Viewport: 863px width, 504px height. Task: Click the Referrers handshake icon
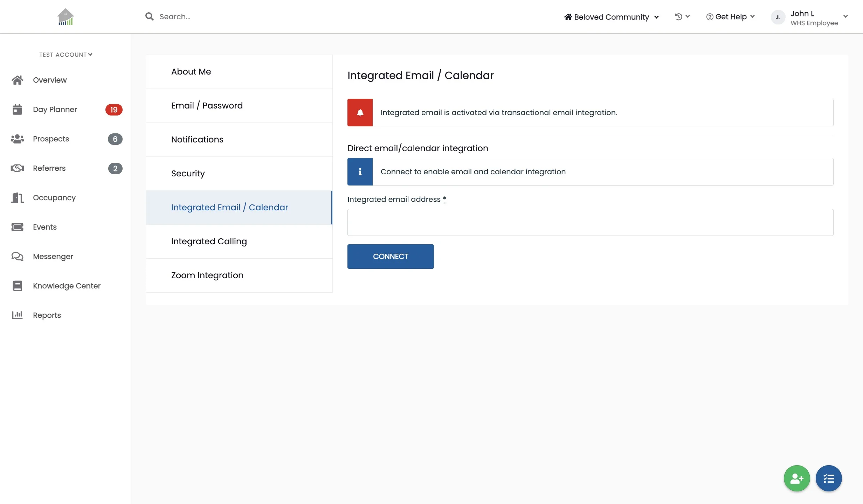17,168
